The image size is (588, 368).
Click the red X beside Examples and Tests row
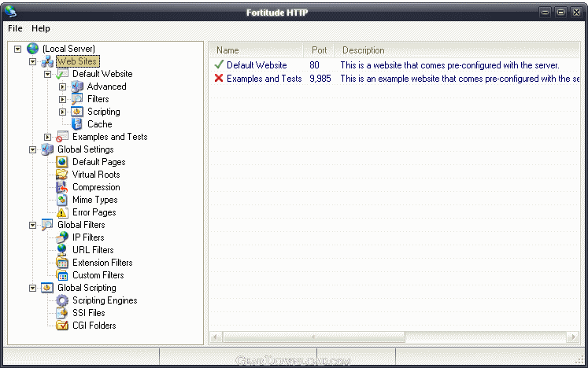(219, 78)
